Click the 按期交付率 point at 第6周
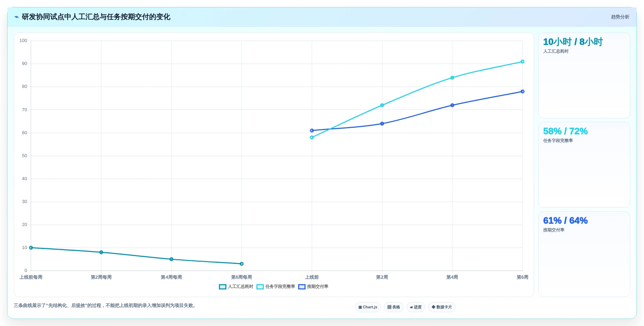The width and height of the screenshot is (644, 326). 522,91
